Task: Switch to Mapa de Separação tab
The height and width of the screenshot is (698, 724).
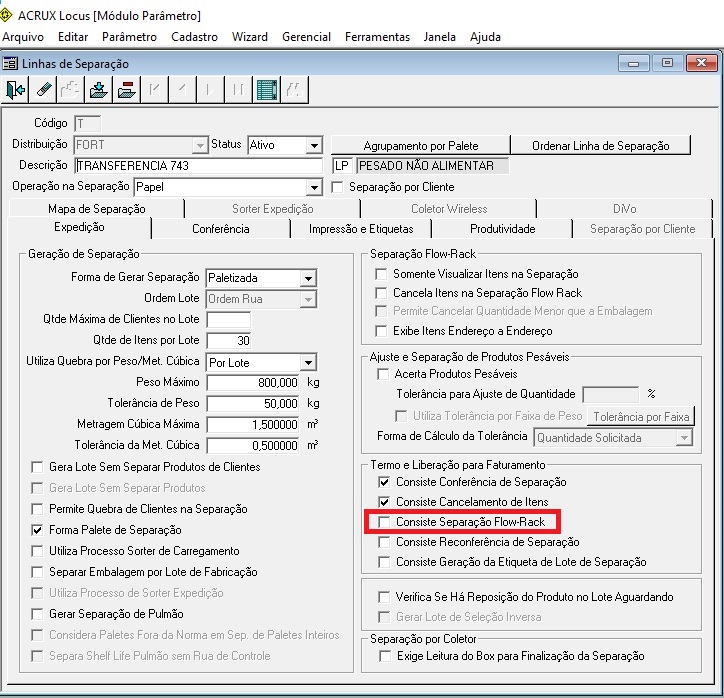Action: (x=97, y=209)
